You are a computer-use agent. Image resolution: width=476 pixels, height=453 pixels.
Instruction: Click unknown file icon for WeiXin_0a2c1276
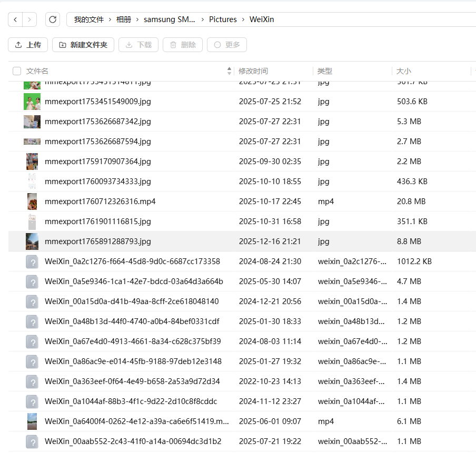(x=32, y=261)
